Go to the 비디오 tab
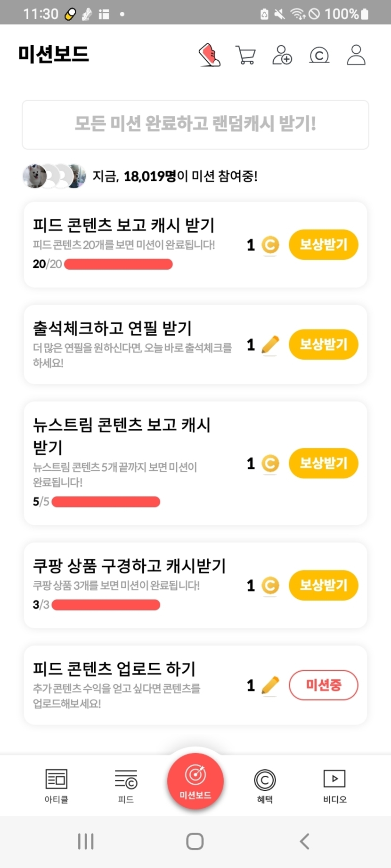391x868 pixels. 334,786
